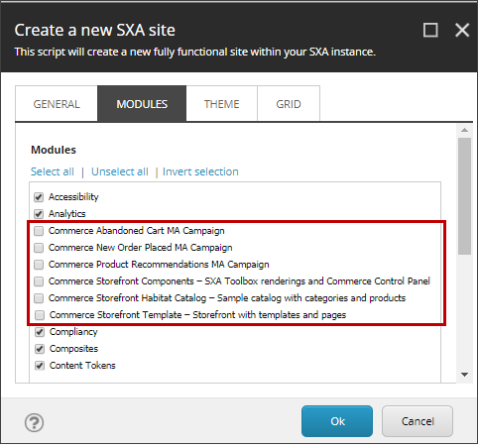The image size is (478, 448).
Task: Check Commerce New Order Placed MA Campaign
Action: click(39, 248)
